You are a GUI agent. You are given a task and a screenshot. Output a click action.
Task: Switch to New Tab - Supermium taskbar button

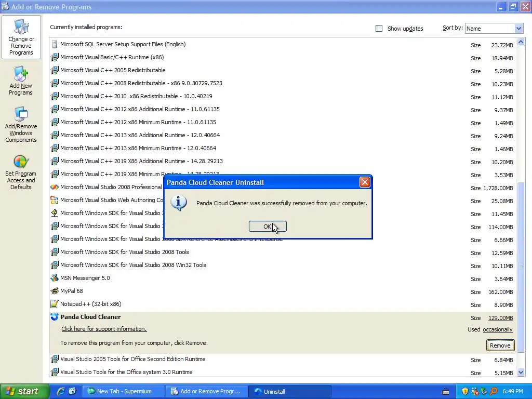coord(124,392)
